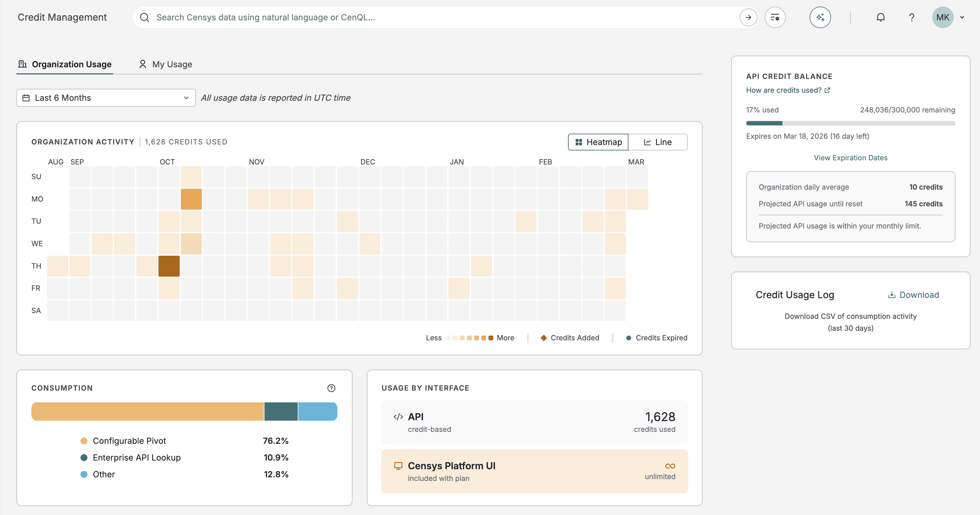This screenshot has width=980, height=515.
Task: Click the darkest October Thursday heatmap cell
Action: pyautogui.click(x=169, y=266)
